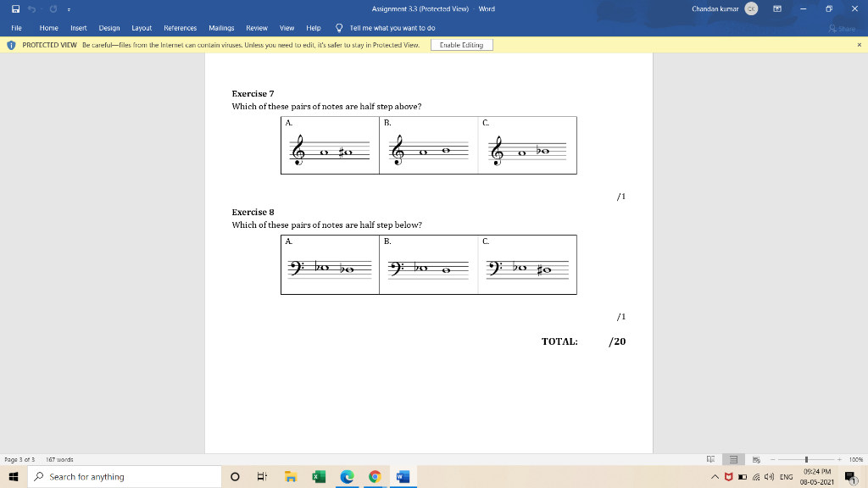Click the Undo arrow icon

31,8
